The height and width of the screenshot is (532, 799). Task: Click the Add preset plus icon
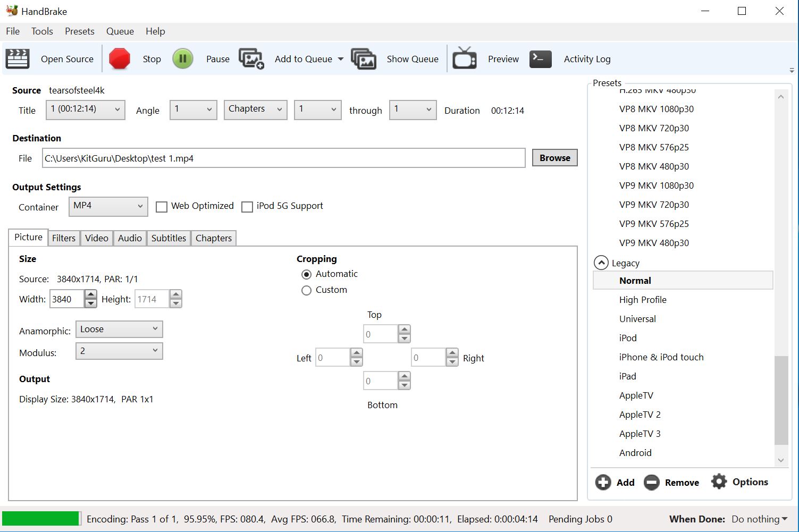[603, 482]
